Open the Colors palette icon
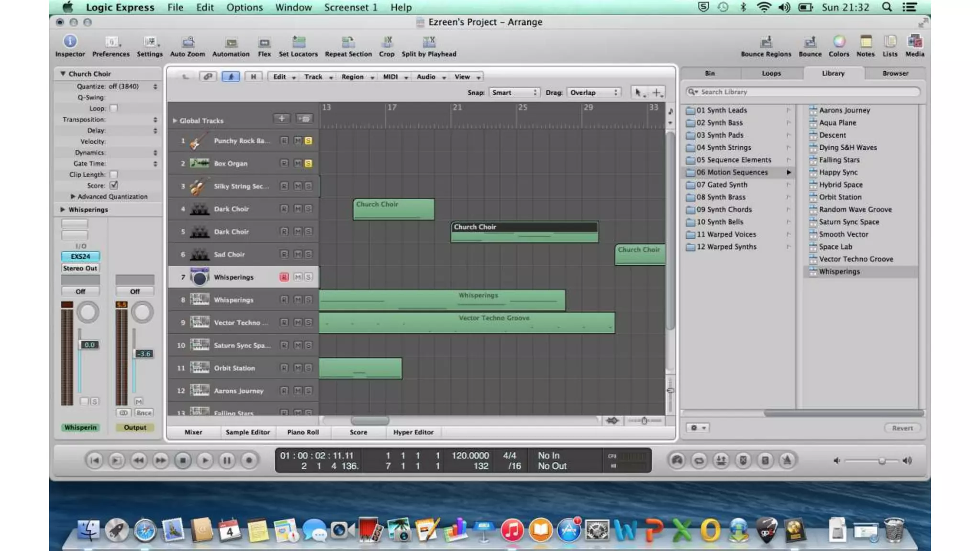The height and width of the screenshot is (551, 980). (x=839, y=42)
